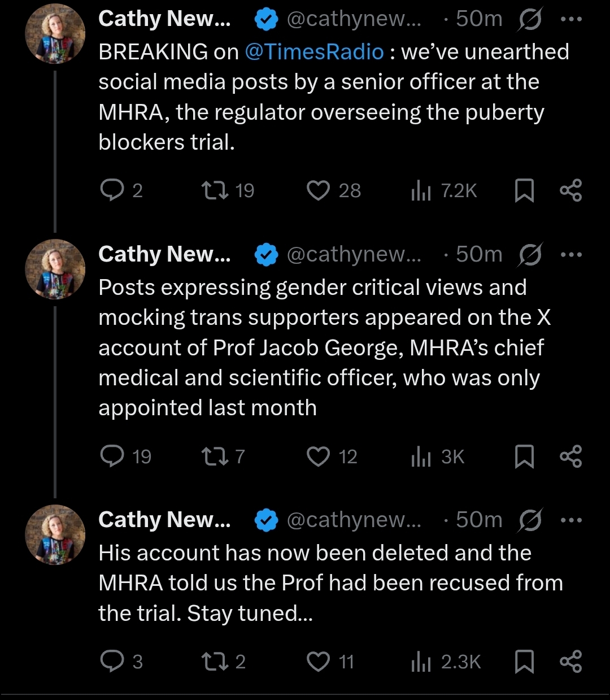Image resolution: width=610 pixels, height=700 pixels.
Task: Repost the tweet with 7 reposts
Action: click(x=215, y=456)
